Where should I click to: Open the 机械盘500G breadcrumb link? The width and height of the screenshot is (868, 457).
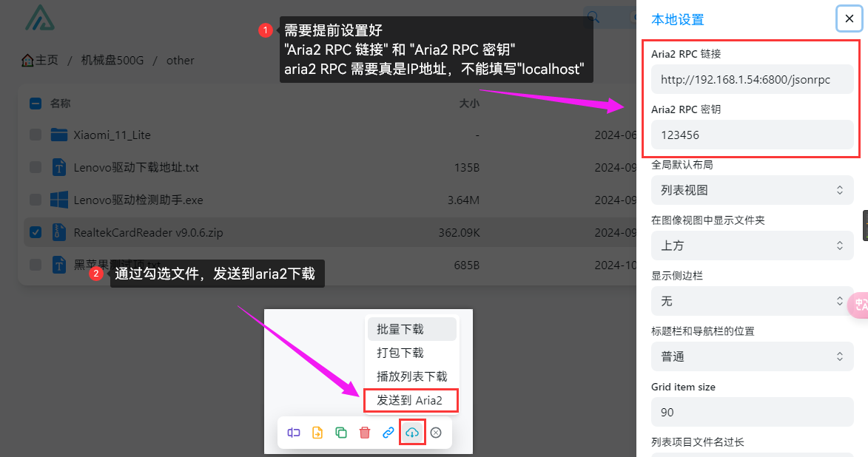pyautogui.click(x=112, y=61)
